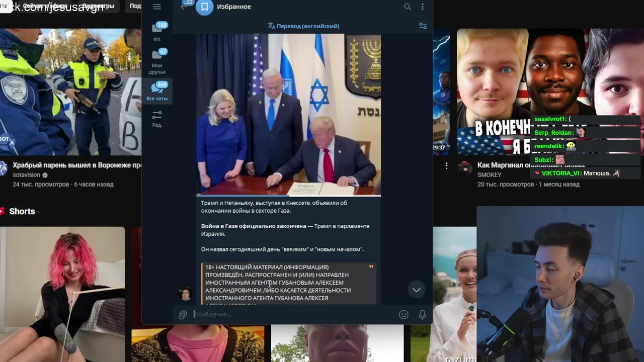The width and height of the screenshot is (644, 362).
Task: Open the emoji picker smiley icon
Action: click(404, 315)
